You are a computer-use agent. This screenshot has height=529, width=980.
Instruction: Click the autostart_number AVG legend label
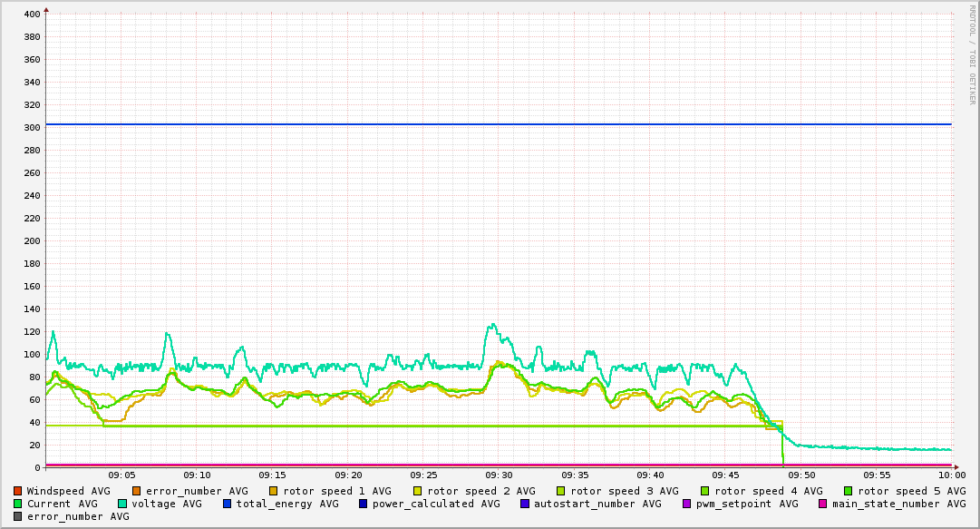tap(597, 504)
